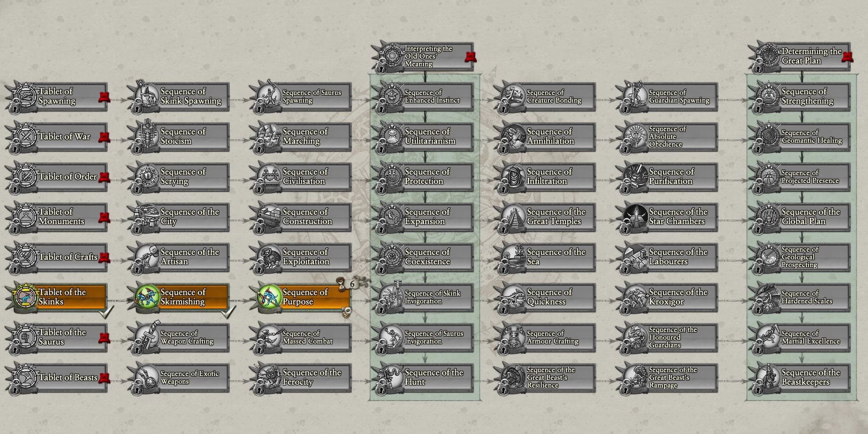Click the Sequence of the Hunt icon
Viewport: 868px width, 434px height.
click(391, 377)
